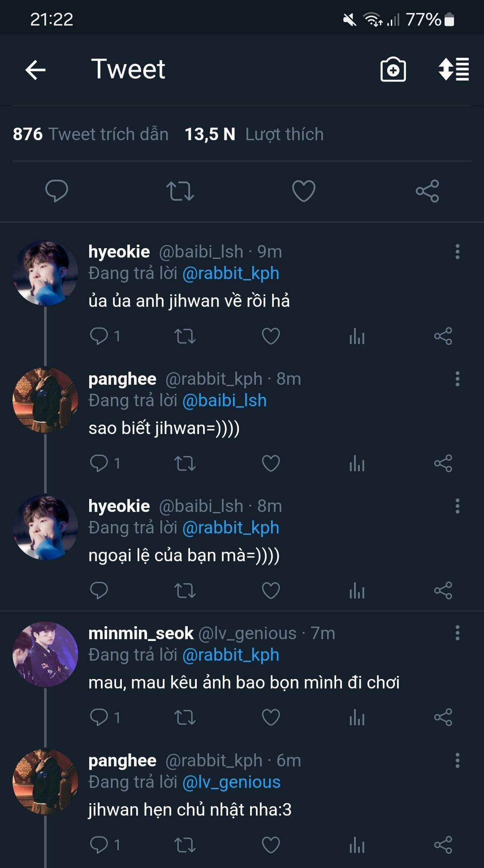Share minmin_seok's reply tweet
This screenshot has width=484, height=868.
(x=443, y=717)
